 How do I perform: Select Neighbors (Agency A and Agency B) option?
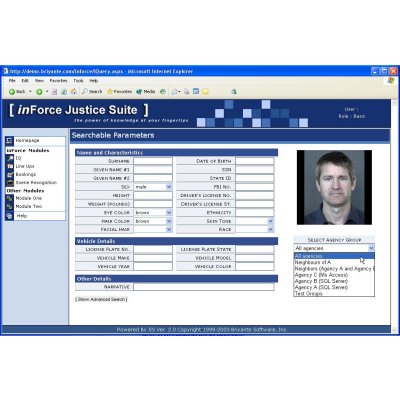(334, 269)
